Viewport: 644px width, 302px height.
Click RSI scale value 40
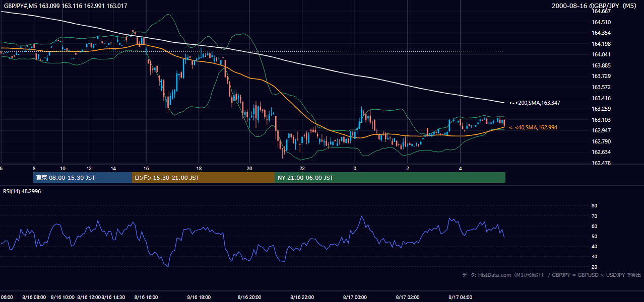pos(594,247)
